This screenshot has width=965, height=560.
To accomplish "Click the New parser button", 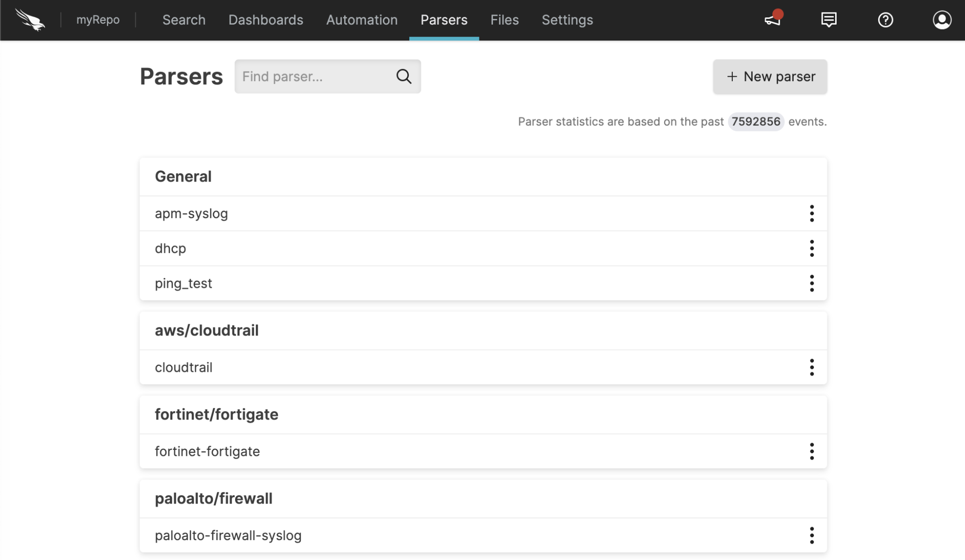I will [x=770, y=76].
